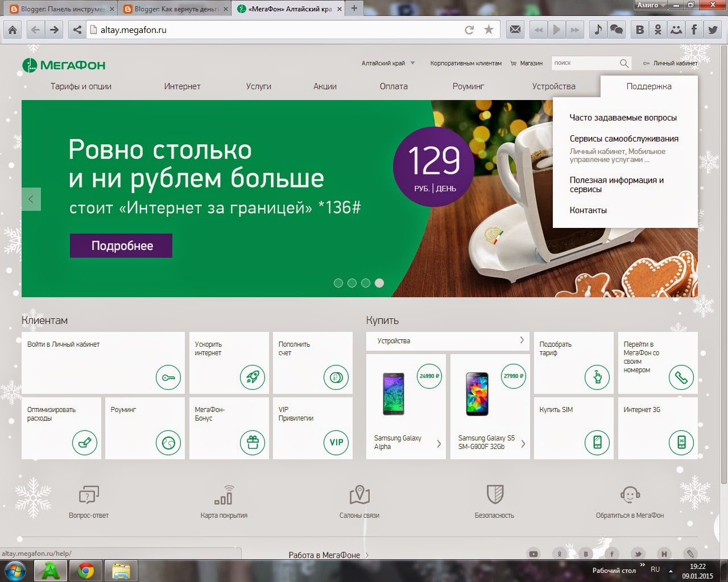Open Chrome from the taskbar

[86, 571]
